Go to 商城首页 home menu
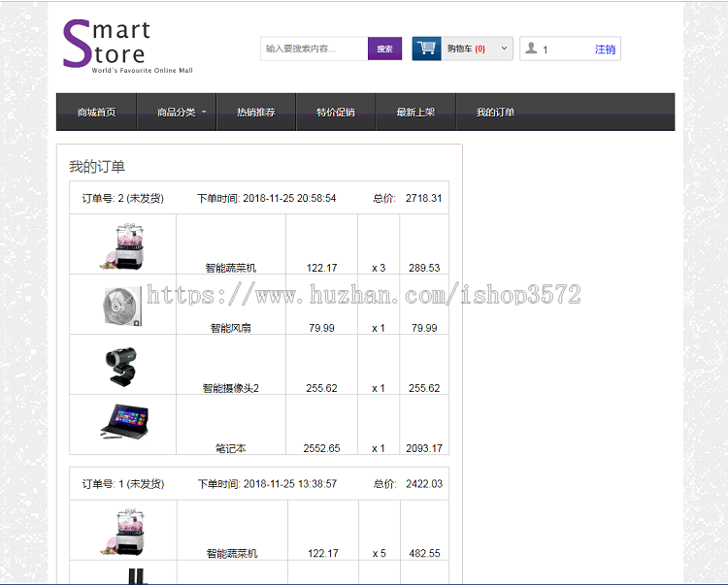 96,112
